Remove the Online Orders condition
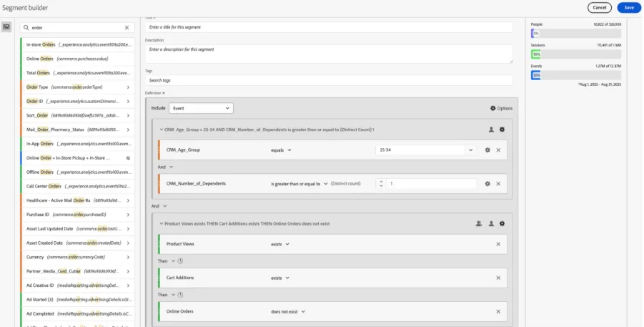 coord(498,311)
